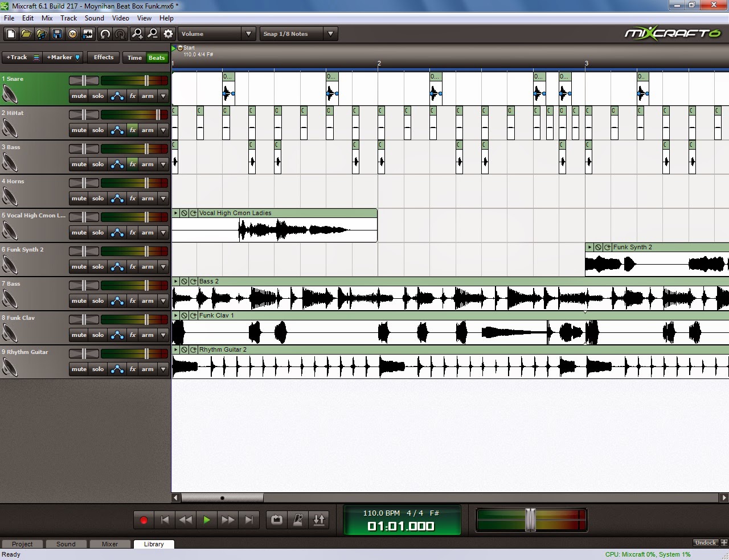Expand the Rhythm Guitar 2 clip arrow
Viewport: 729px width, 560px height.
pyautogui.click(x=176, y=349)
